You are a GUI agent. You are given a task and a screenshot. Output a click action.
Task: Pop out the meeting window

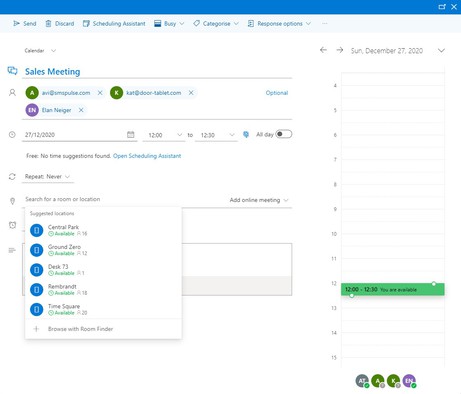442,7
